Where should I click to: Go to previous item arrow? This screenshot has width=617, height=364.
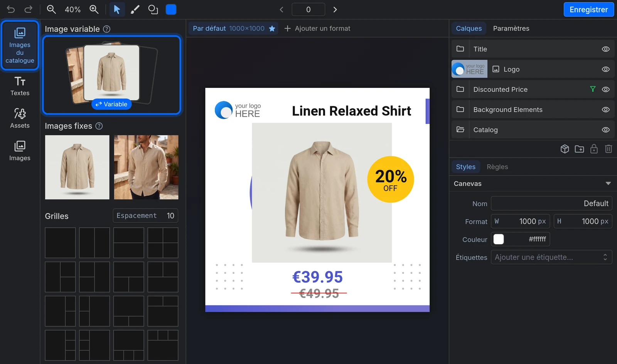pos(282,10)
